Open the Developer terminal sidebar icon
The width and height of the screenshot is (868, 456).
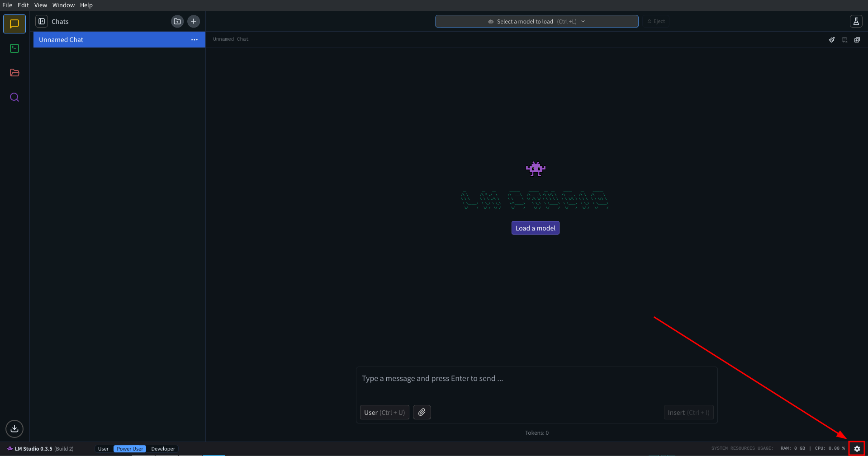click(14, 48)
